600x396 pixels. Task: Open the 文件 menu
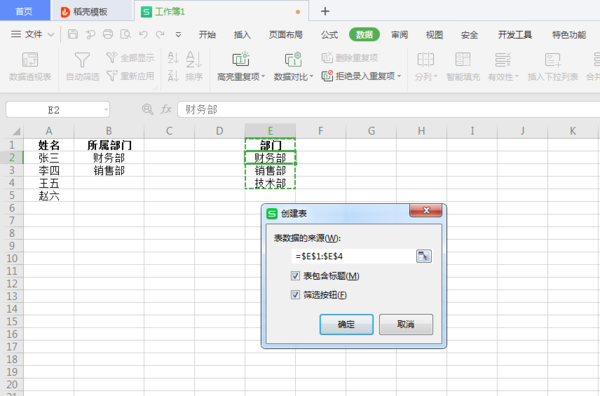[x=32, y=34]
